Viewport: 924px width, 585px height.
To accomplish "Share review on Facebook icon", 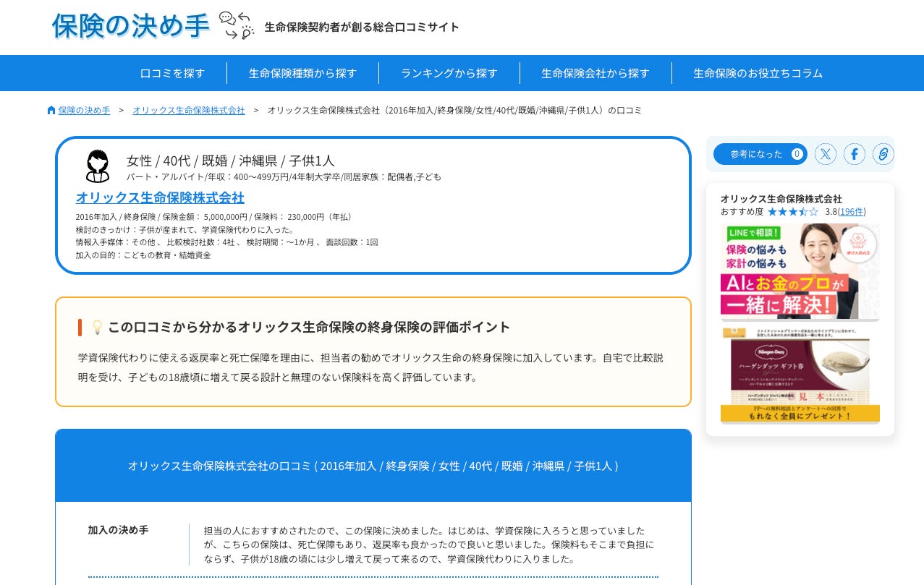I will pyautogui.click(x=855, y=154).
